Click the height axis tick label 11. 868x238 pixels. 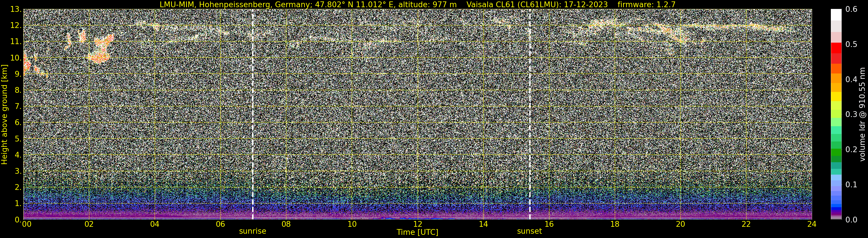[x=16, y=41]
